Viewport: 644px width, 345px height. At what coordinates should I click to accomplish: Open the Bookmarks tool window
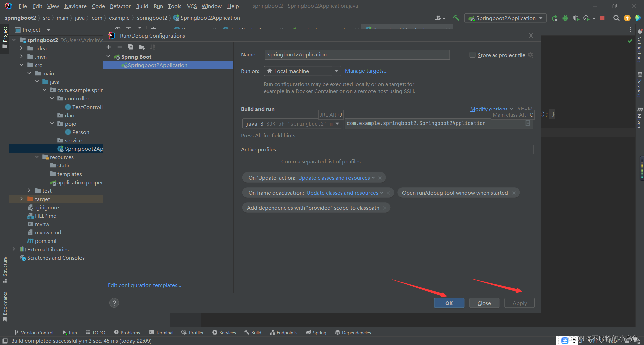pyautogui.click(x=5, y=306)
